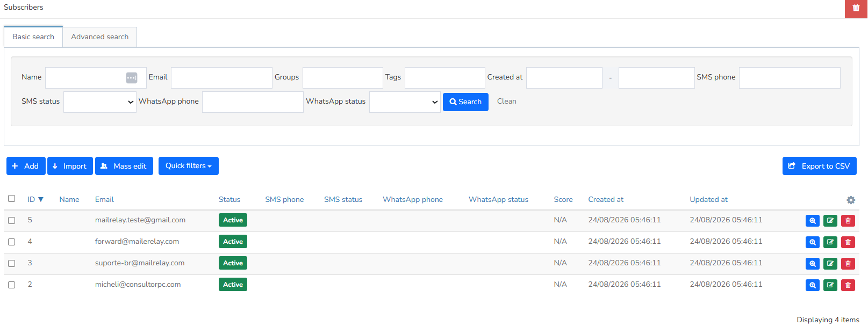Click the blue Search button
868x326 pixels.
[465, 102]
